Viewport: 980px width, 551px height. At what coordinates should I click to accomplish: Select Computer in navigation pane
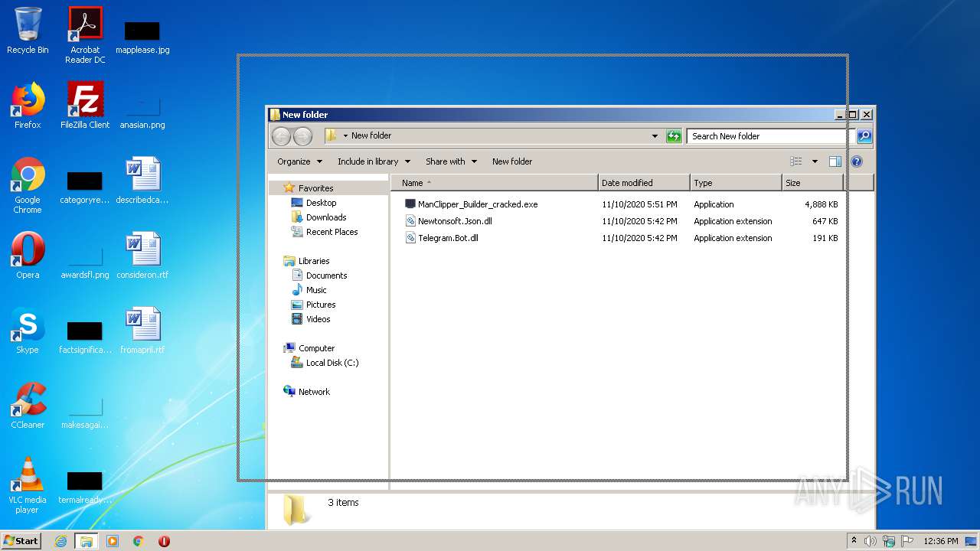[309, 348]
